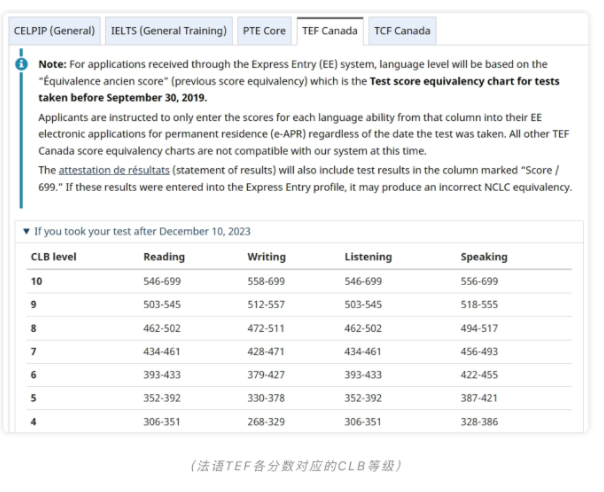Click the CLB 7 Writing score 428-471
The height and width of the screenshot is (492, 604).
click(x=266, y=351)
